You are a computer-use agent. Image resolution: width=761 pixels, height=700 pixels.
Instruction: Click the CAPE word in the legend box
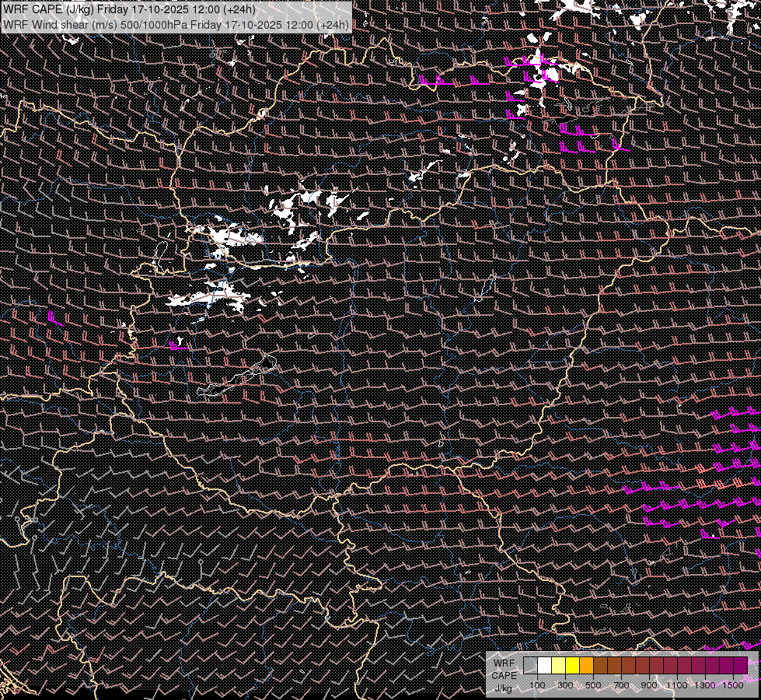coord(504,675)
